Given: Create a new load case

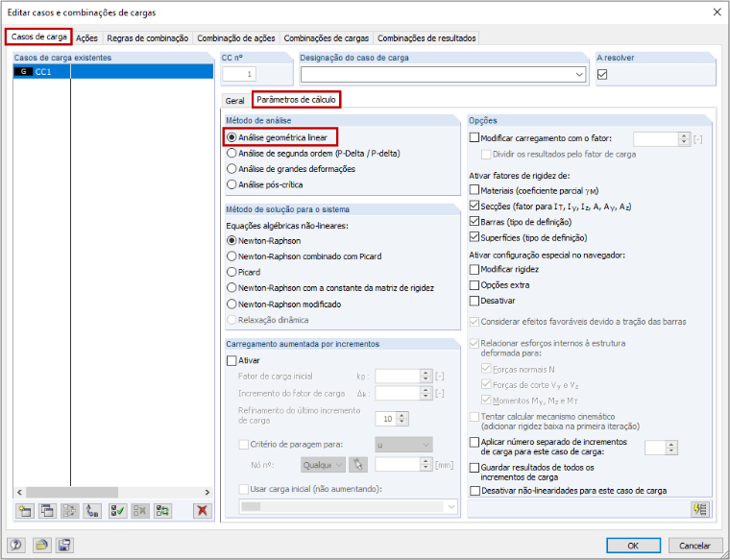Looking at the screenshot, I should pyautogui.click(x=25, y=511).
